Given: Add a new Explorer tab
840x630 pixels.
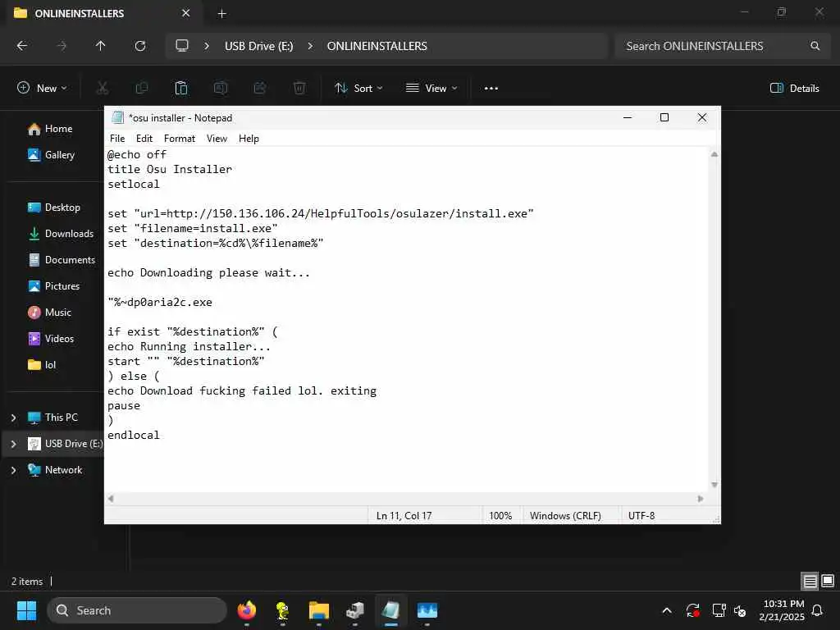Looking at the screenshot, I should click(x=221, y=14).
